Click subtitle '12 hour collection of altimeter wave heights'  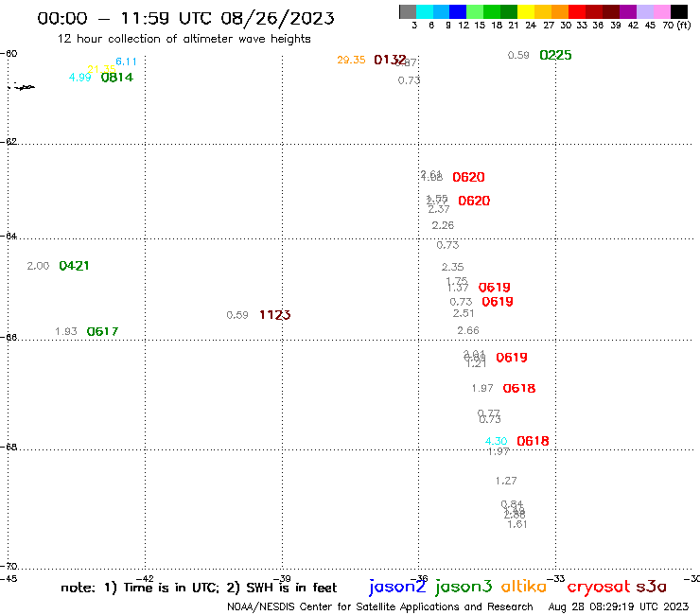click(184, 39)
